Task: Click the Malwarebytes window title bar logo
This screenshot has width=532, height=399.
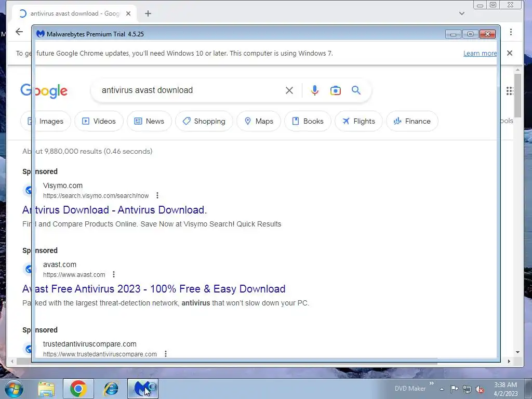Action: (41, 34)
